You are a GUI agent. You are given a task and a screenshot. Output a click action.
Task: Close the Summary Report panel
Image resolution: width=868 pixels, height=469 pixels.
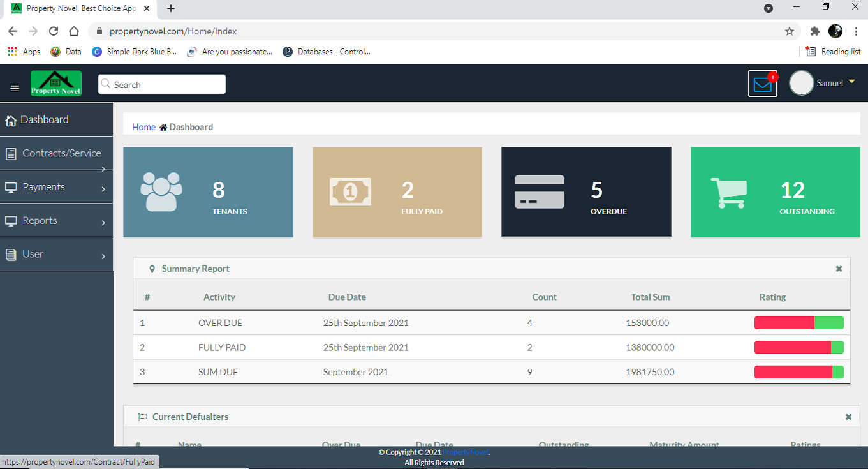click(x=839, y=269)
